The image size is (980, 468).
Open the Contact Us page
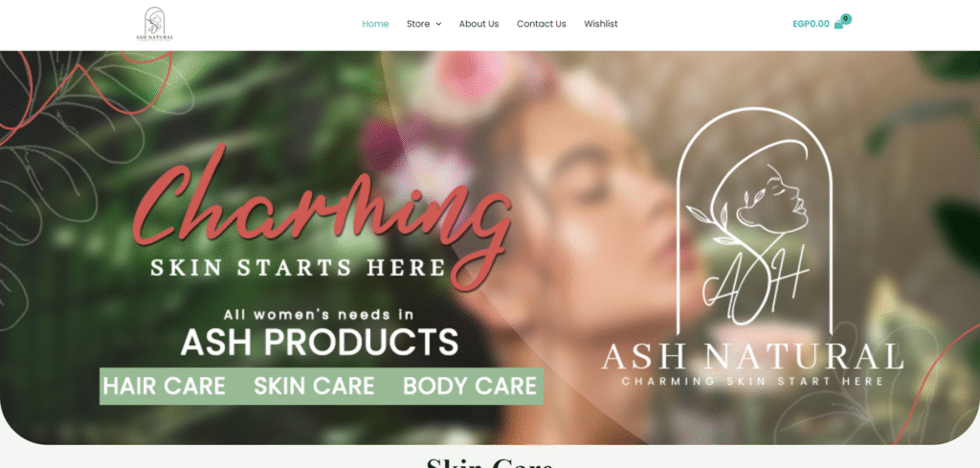pyautogui.click(x=542, y=24)
